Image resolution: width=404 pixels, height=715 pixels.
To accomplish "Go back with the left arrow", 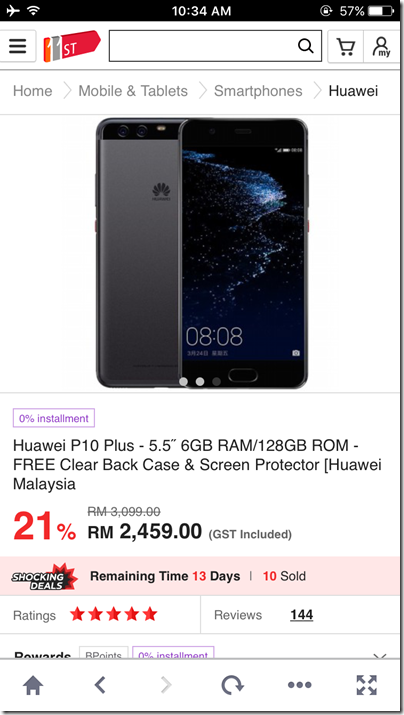I will pyautogui.click(x=100, y=685).
